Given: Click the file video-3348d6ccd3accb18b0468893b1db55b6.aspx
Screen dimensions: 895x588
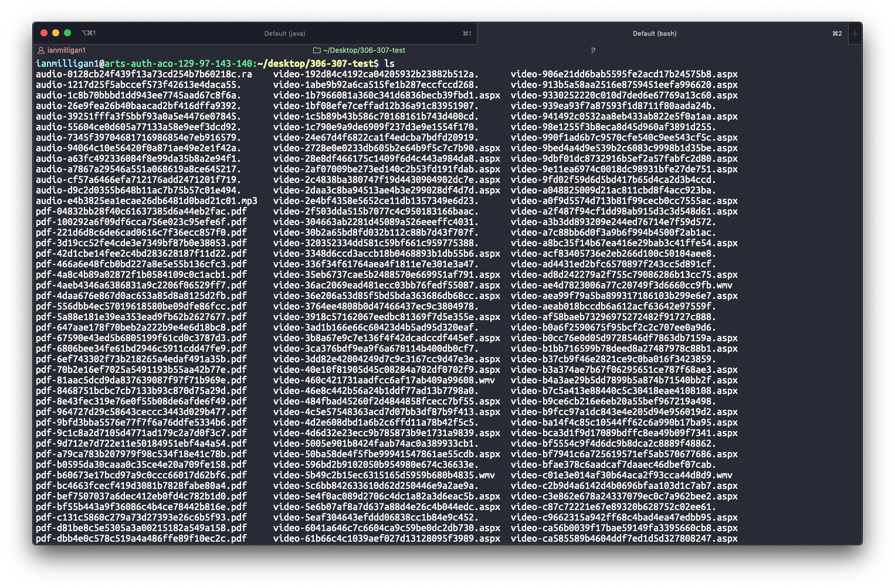Looking at the screenshot, I should pos(387,254).
